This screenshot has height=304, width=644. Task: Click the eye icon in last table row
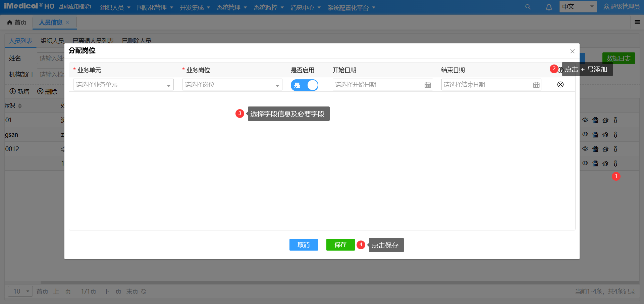tap(585, 163)
